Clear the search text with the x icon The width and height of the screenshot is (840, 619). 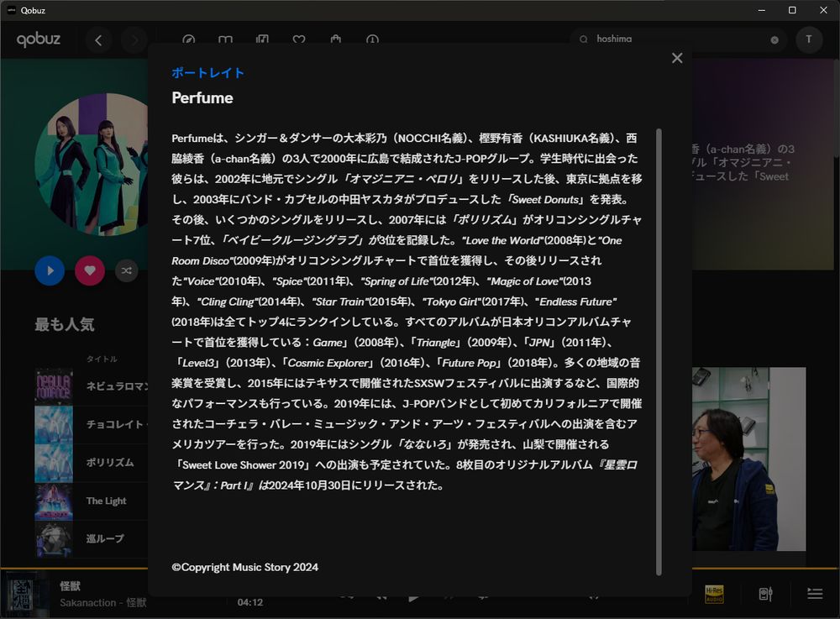[x=774, y=39]
